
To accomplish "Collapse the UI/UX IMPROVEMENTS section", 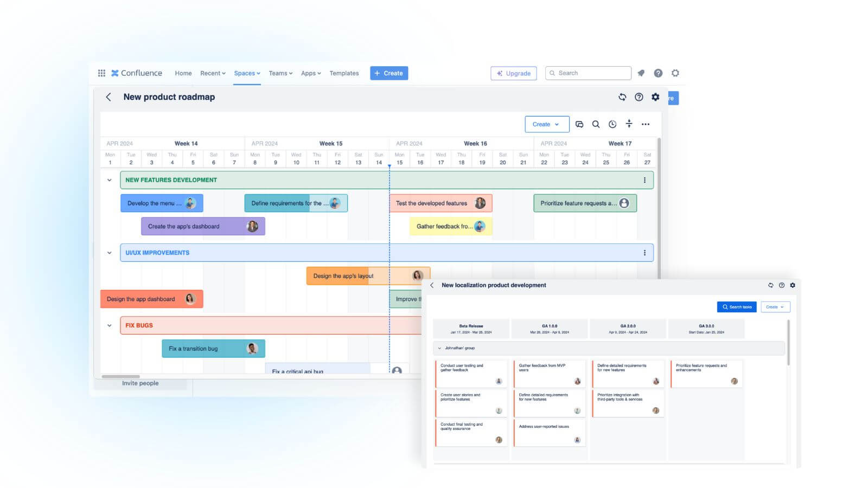I will point(110,252).
